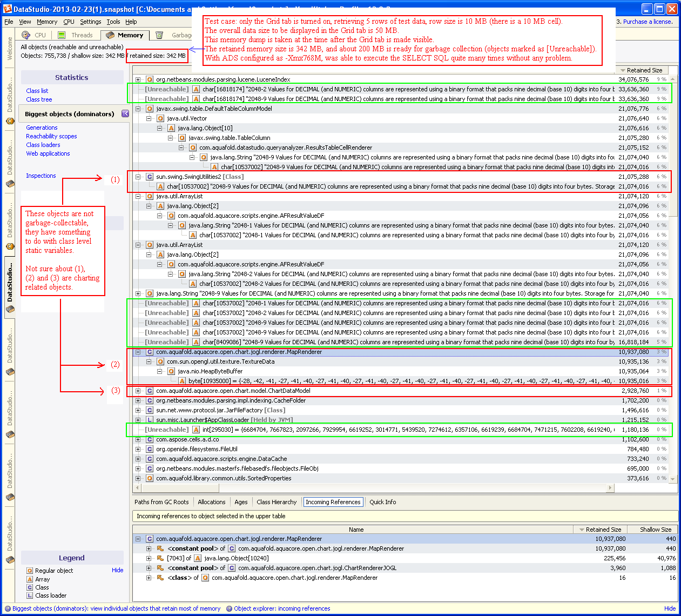The height and width of the screenshot is (616, 681).
Task: Click down arrow of biggest objects vertical scrollbar
Action: 672,479
